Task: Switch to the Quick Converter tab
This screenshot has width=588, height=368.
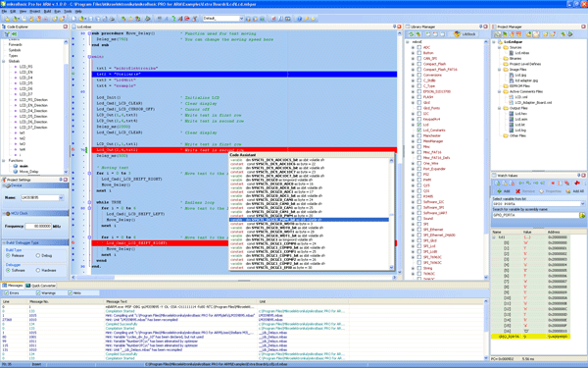Action: click(x=41, y=286)
